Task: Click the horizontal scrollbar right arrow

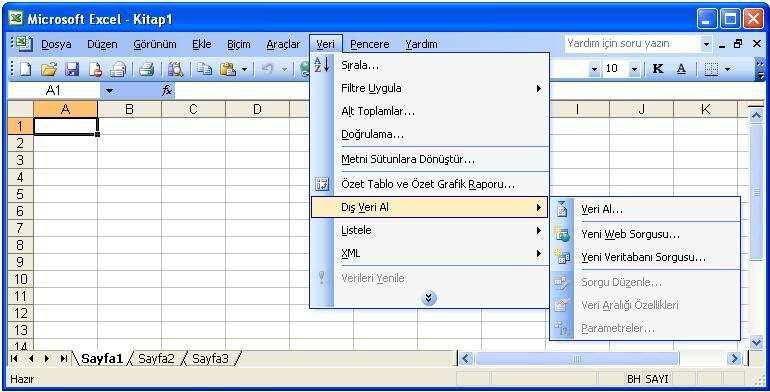Action: click(x=735, y=359)
